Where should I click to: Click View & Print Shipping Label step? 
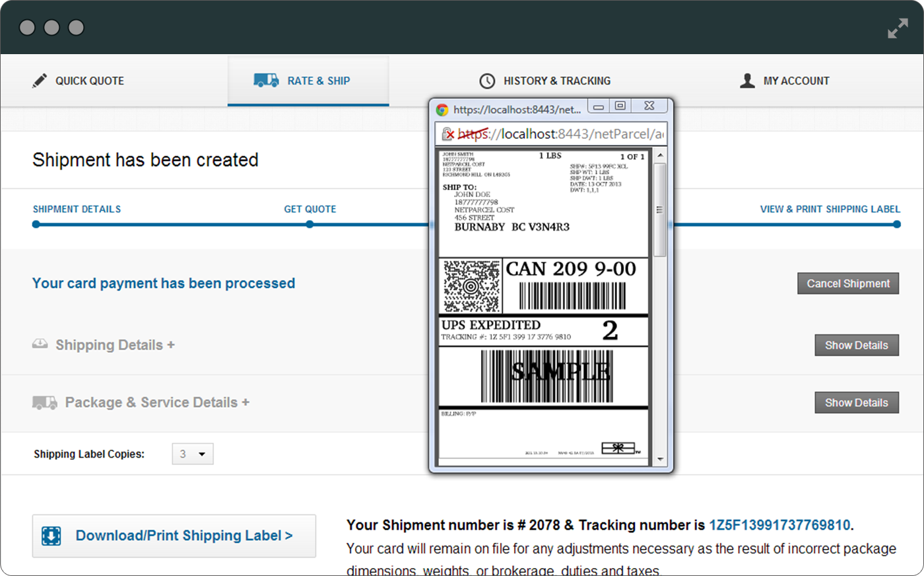point(830,209)
